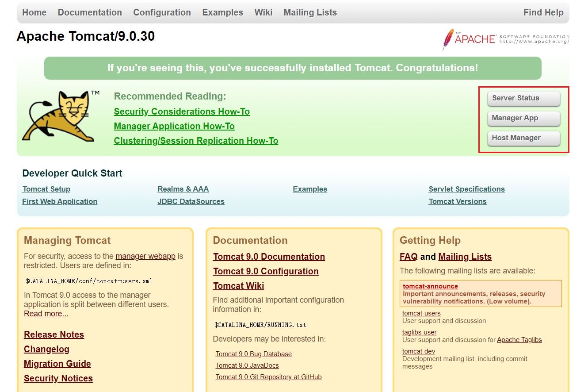Open Tomcat 9.0 JavaDocs link

pos(247,365)
